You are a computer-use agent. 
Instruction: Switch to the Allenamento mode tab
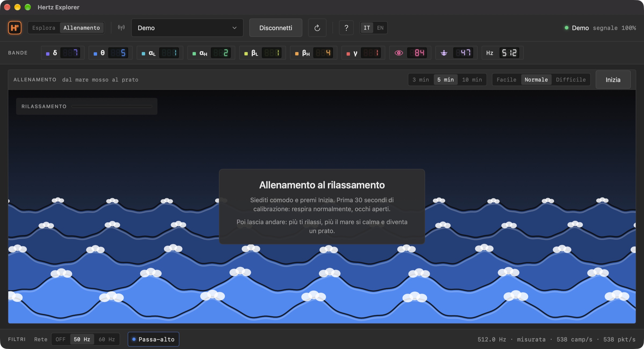82,28
